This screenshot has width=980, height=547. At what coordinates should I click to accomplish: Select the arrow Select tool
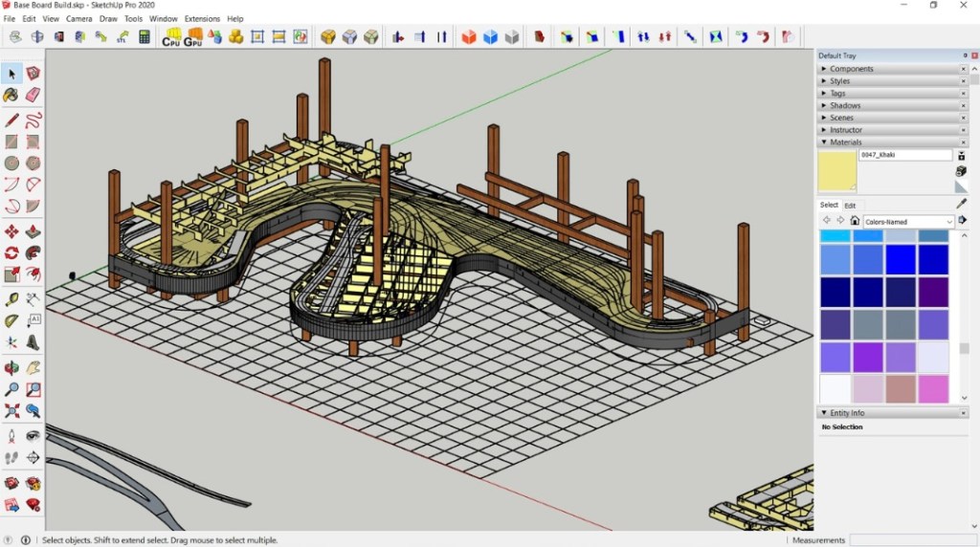coord(11,74)
